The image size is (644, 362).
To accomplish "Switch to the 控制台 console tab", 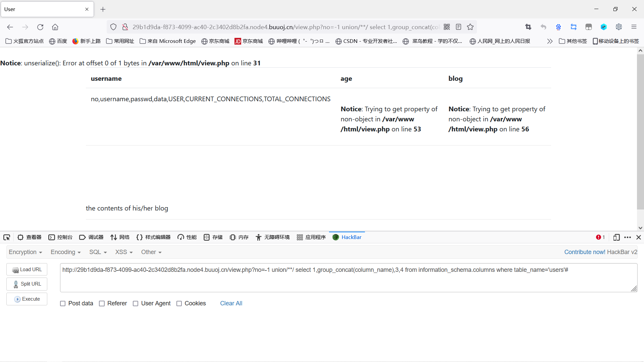I will 61,237.
